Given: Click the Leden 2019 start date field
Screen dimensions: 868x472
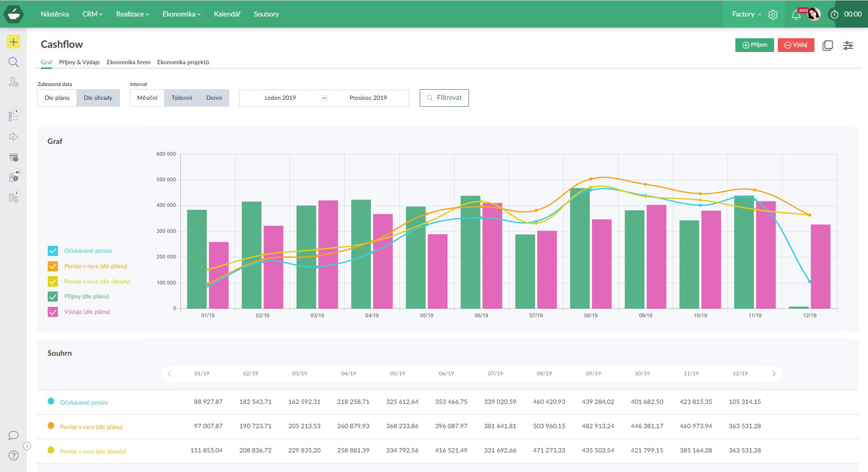Looking at the screenshot, I should tap(280, 98).
